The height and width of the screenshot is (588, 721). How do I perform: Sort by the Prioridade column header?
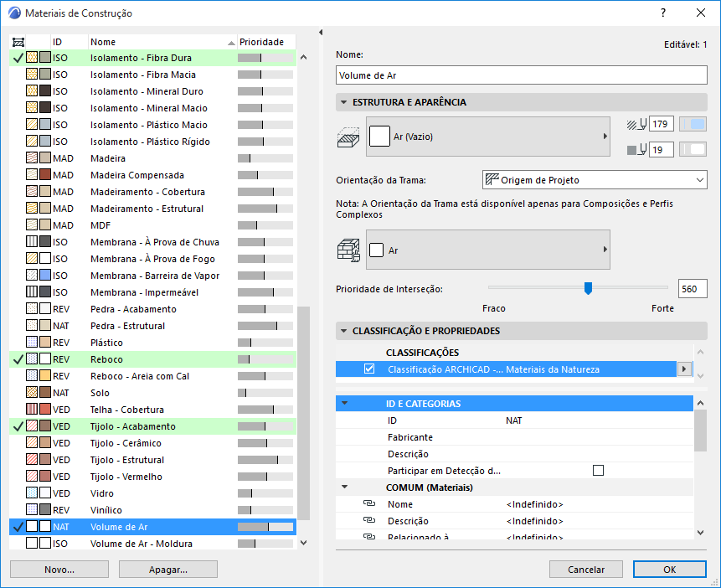(266, 42)
